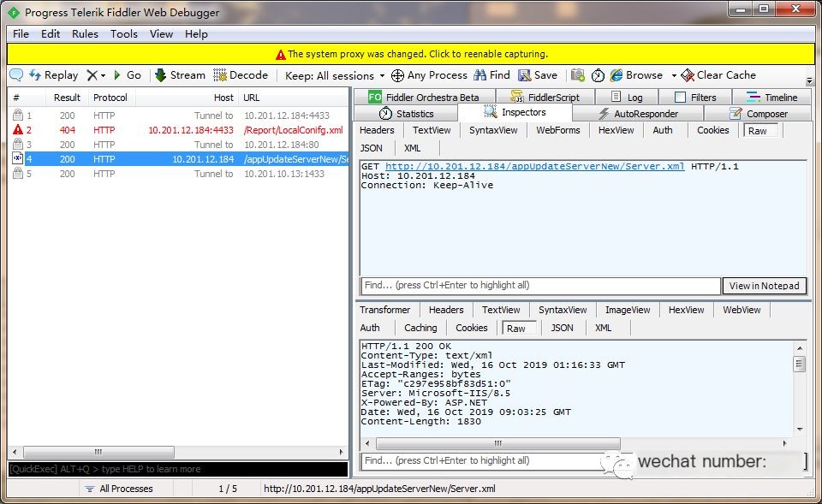Open the Caching response tab
Screen dimensions: 822x504
pyautogui.click(x=420, y=328)
